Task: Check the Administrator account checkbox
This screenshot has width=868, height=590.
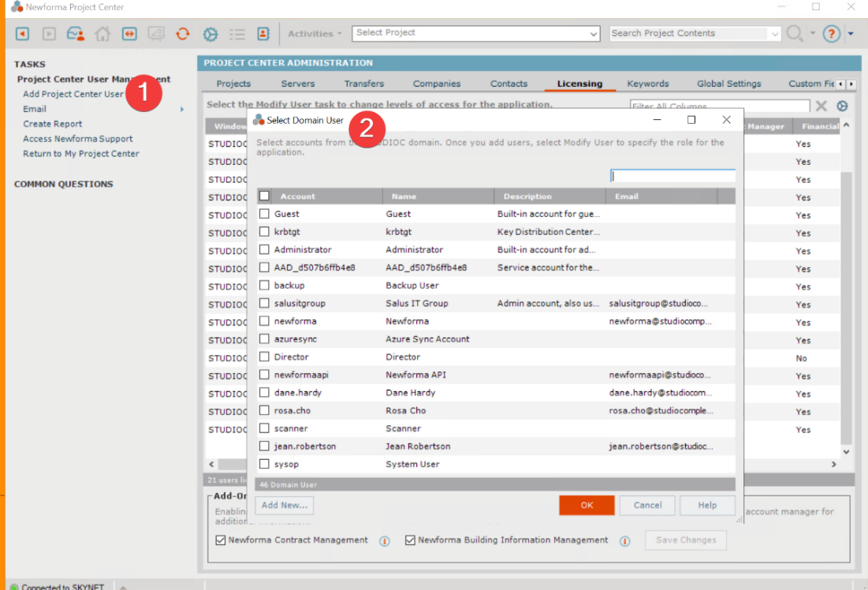Action: [x=264, y=249]
